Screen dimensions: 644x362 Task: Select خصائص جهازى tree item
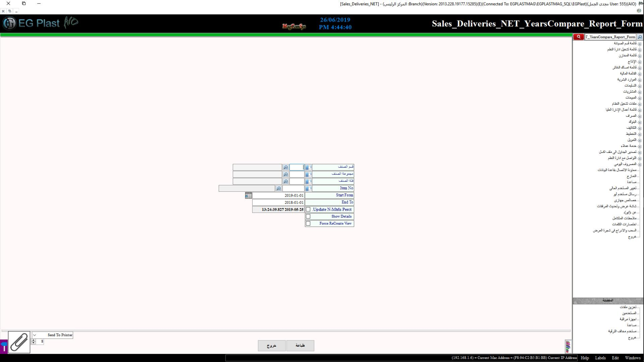point(625,200)
